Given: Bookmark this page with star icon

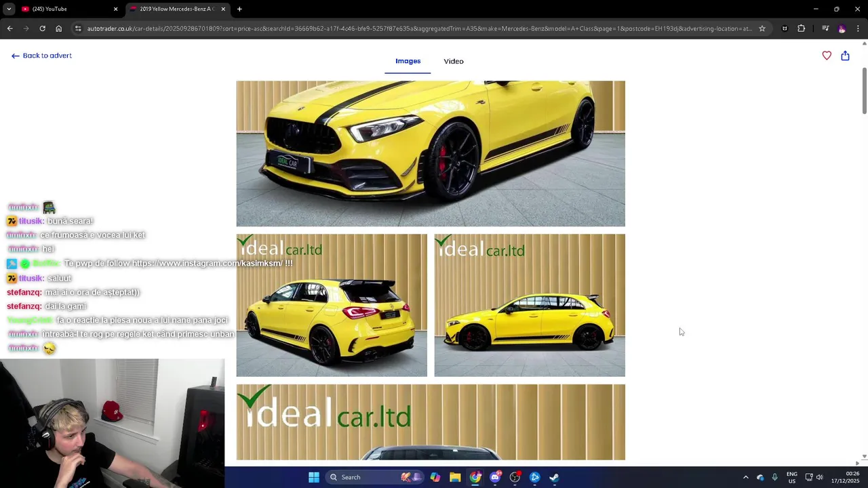Looking at the screenshot, I should pos(762,28).
